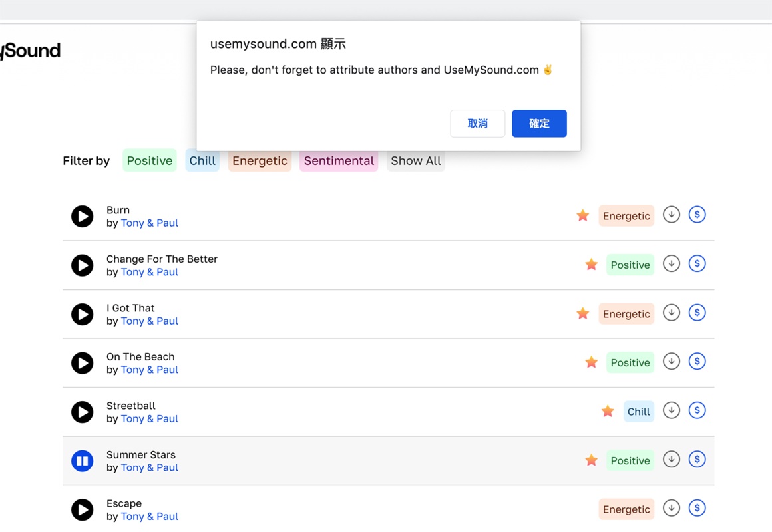Filter tracks by Positive mood
772x532 pixels.
coord(150,160)
